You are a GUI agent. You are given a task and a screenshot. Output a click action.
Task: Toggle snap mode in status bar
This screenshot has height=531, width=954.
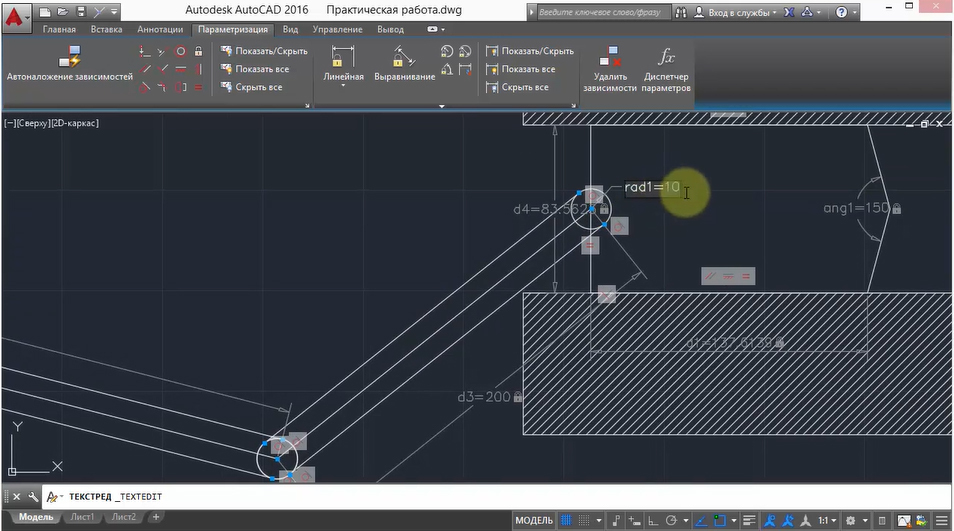click(584, 520)
